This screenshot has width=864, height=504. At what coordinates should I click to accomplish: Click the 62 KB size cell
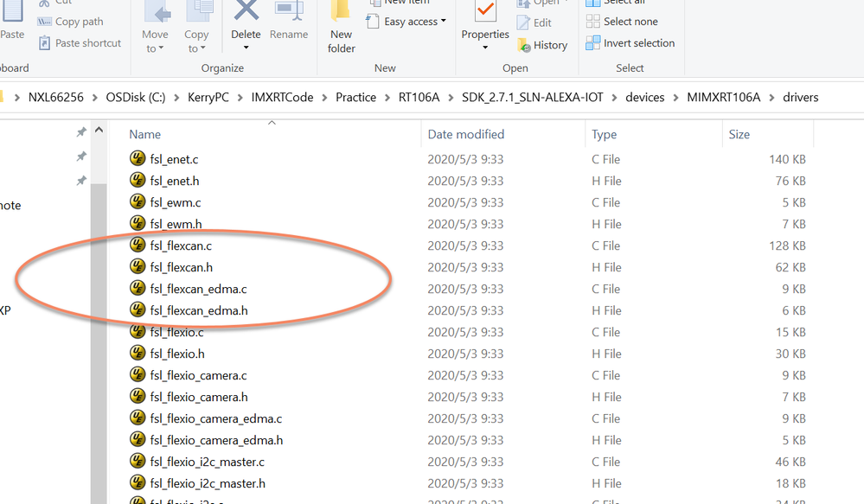coord(790,267)
